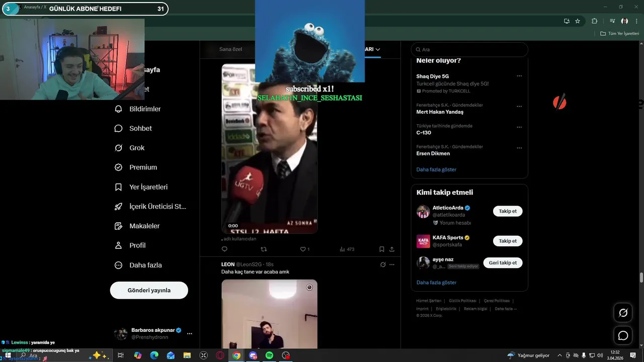Open Gizlilik Politikası footer link
Viewport: 644px width, 362px height.
click(462, 301)
